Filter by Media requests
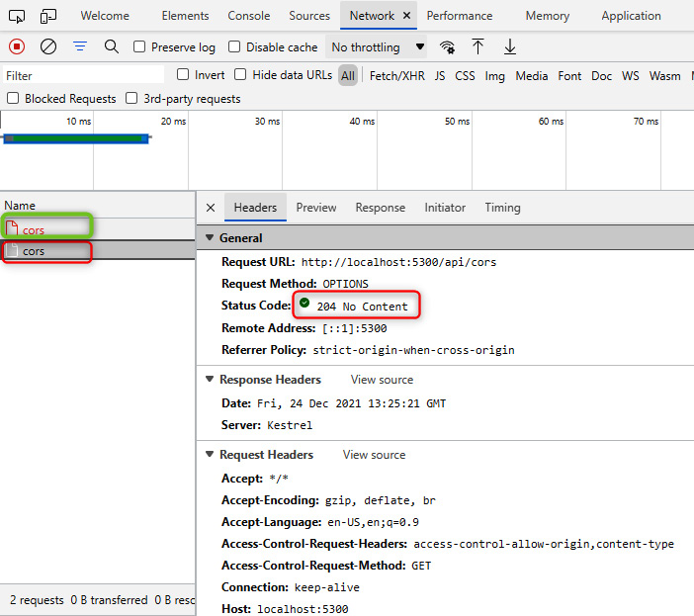Screen dimensions: 694x616 tap(532, 76)
